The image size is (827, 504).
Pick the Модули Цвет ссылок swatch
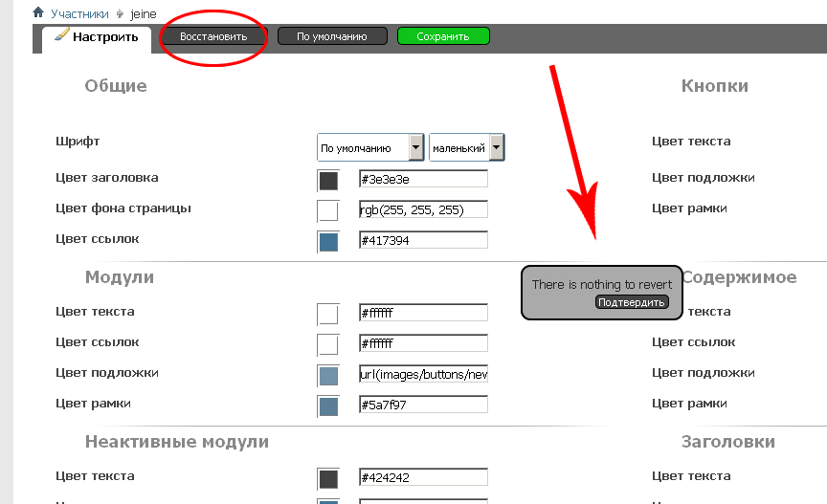coord(328,345)
